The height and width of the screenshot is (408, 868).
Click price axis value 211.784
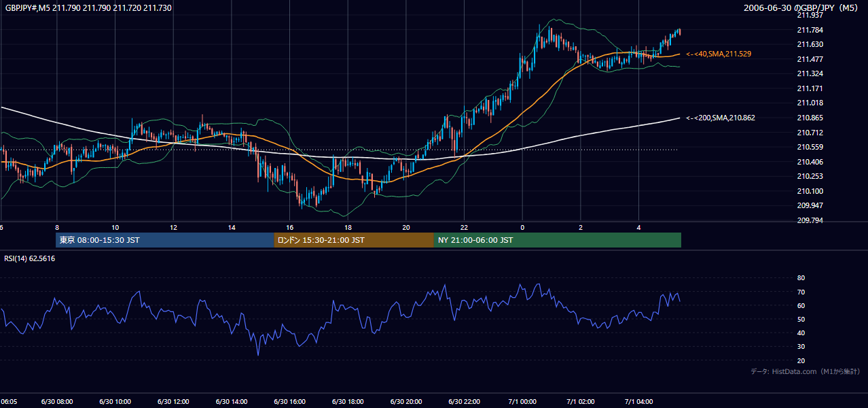coord(810,30)
